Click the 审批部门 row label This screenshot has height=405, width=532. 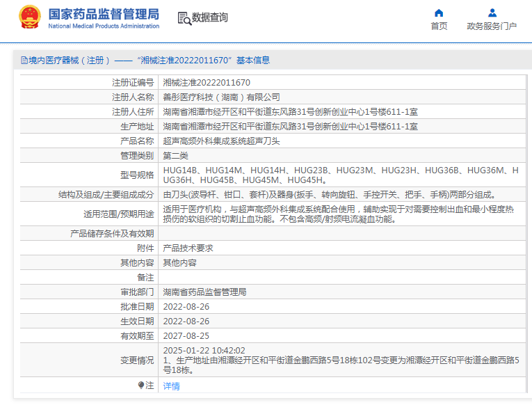(x=137, y=292)
